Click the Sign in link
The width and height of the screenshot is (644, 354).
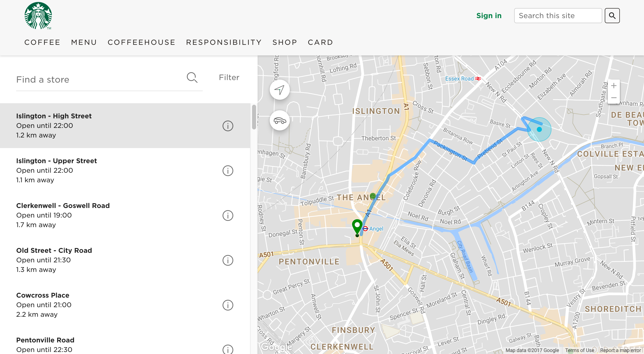click(x=489, y=16)
